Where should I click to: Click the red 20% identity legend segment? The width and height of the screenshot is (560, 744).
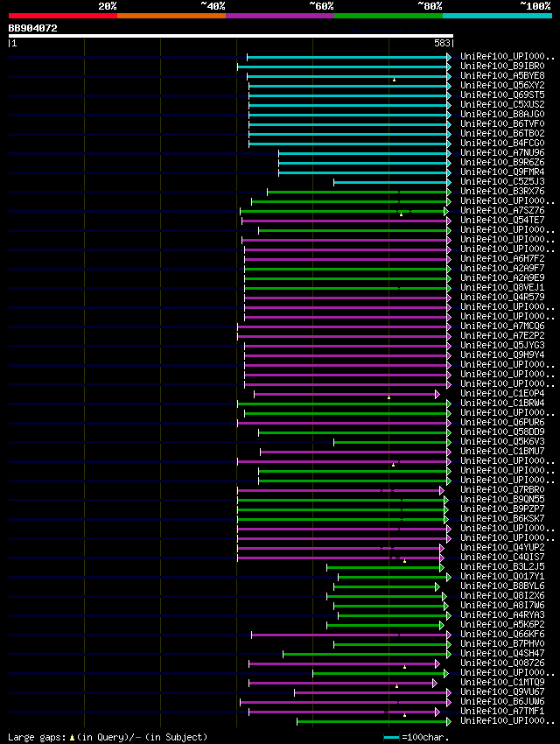63,16
